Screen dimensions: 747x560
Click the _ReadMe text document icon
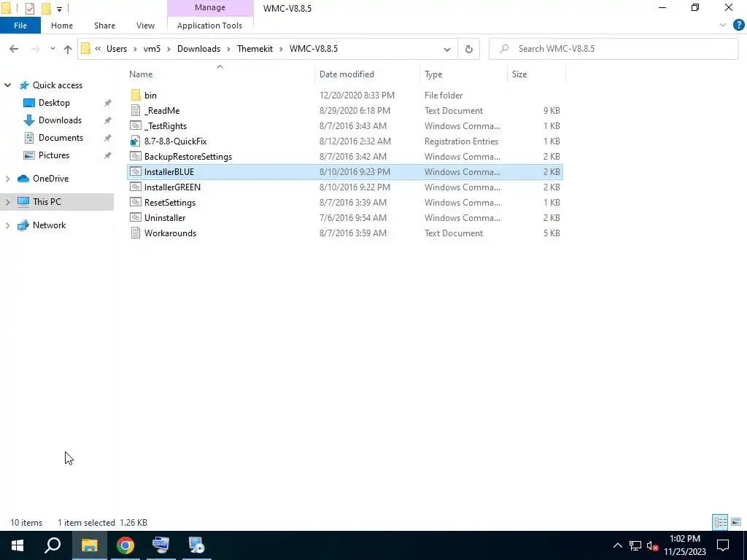click(136, 111)
